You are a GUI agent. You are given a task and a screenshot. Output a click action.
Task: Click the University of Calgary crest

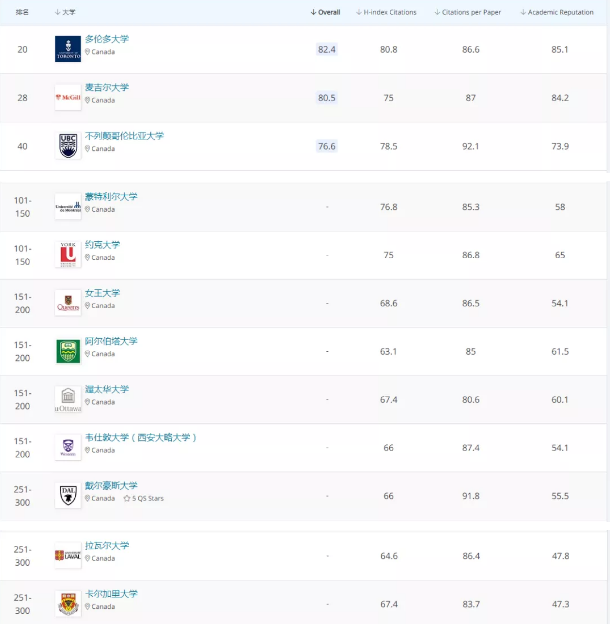(x=68, y=603)
